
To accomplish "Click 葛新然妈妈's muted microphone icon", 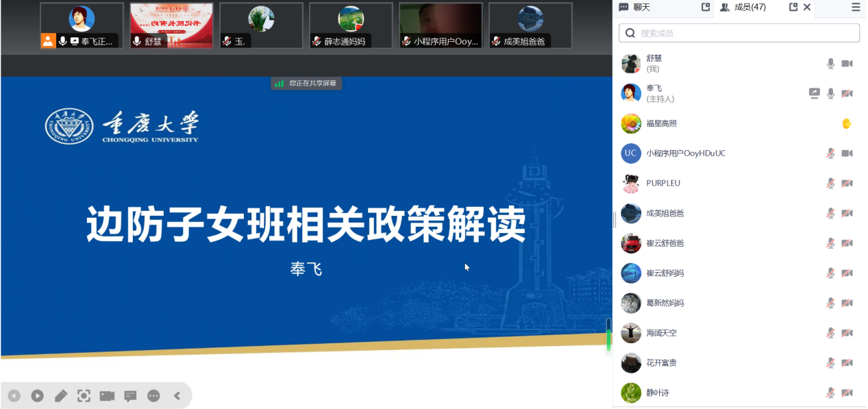I will (x=830, y=303).
